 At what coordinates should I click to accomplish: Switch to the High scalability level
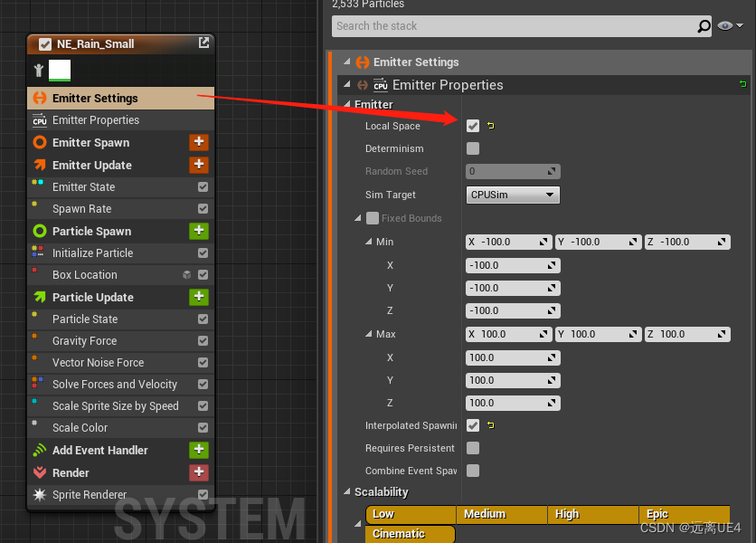592,513
